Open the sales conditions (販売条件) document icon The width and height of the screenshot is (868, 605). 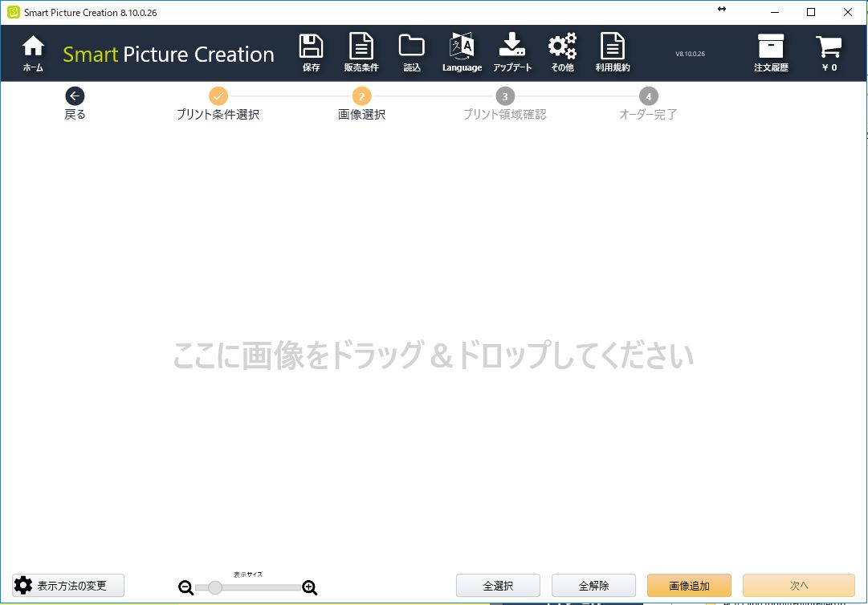[x=361, y=47]
